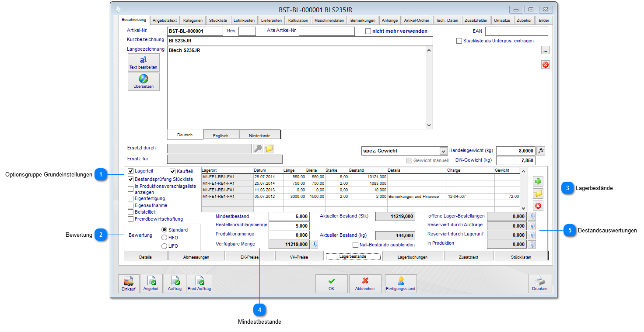
Task: Click the Mindestbestand value field
Action: point(289,216)
